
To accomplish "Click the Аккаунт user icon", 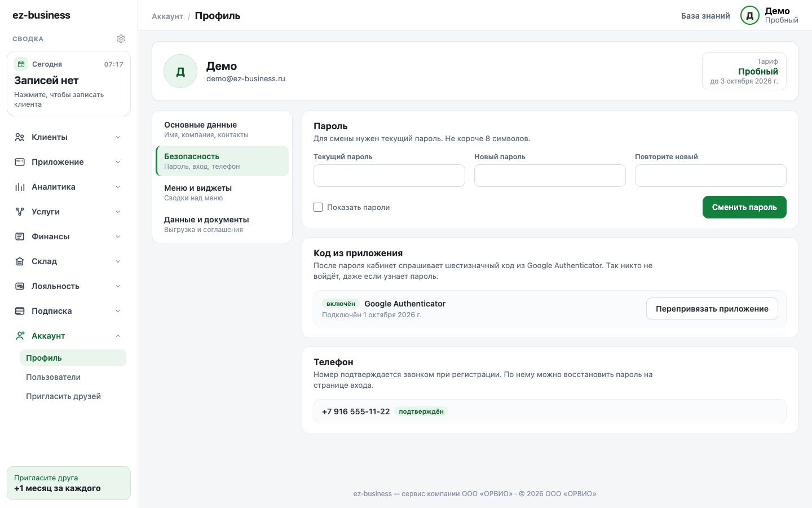I will pos(20,336).
